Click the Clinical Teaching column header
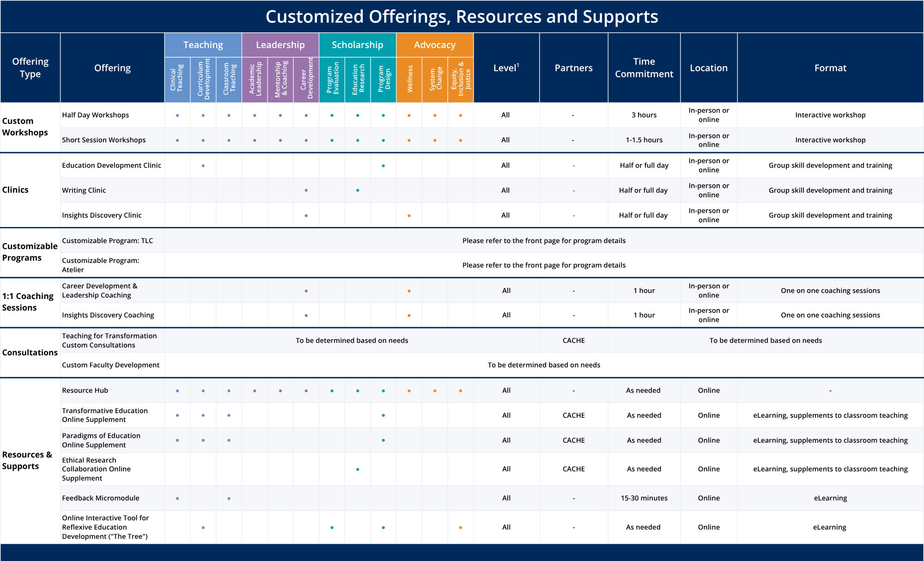924x561 pixels. 177,79
